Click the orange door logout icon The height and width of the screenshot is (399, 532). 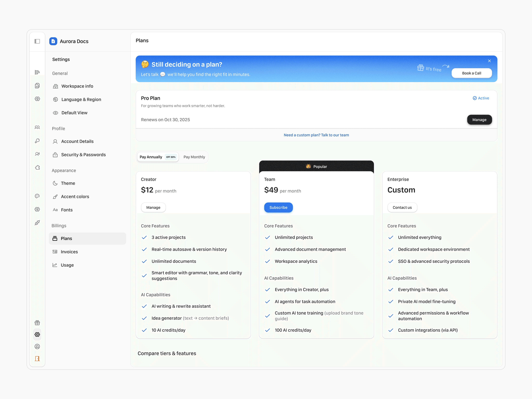pyautogui.click(x=37, y=359)
